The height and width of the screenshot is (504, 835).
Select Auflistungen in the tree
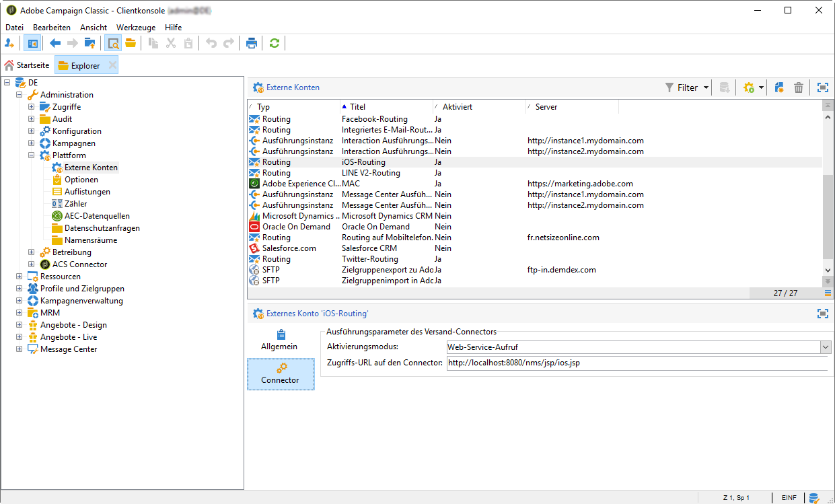[87, 192]
